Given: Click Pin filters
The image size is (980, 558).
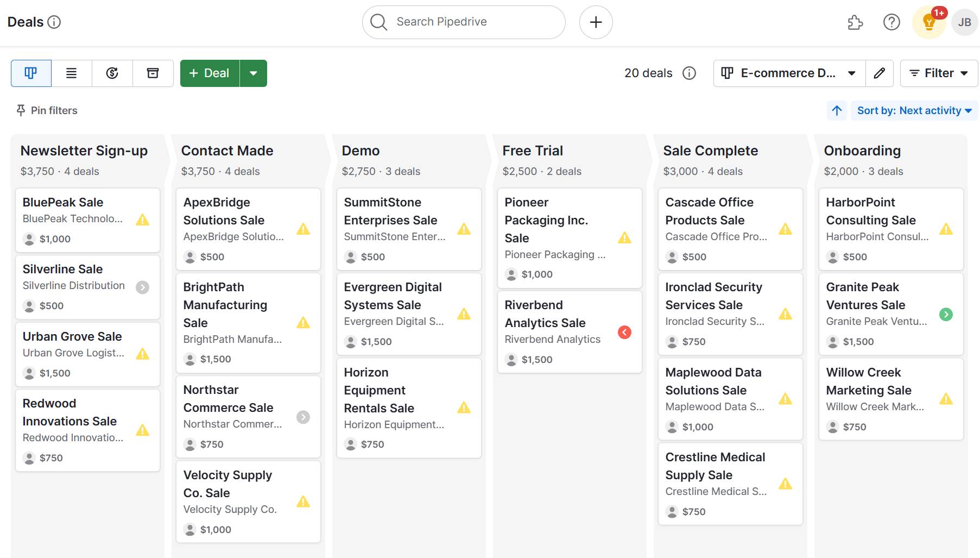Looking at the screenshot, I should [x=47, y=111].
